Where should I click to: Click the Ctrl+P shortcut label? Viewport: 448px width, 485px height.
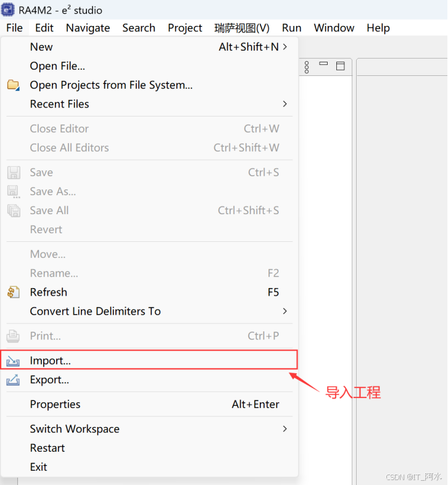[263, 336]
